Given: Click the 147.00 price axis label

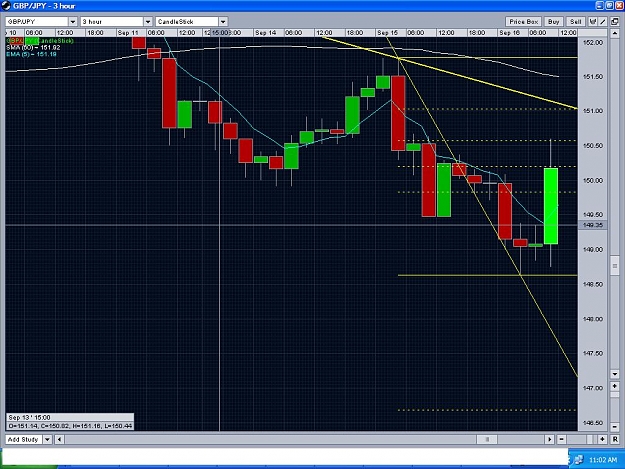Looking at the screenshot, I should click(x=593, y=388).
